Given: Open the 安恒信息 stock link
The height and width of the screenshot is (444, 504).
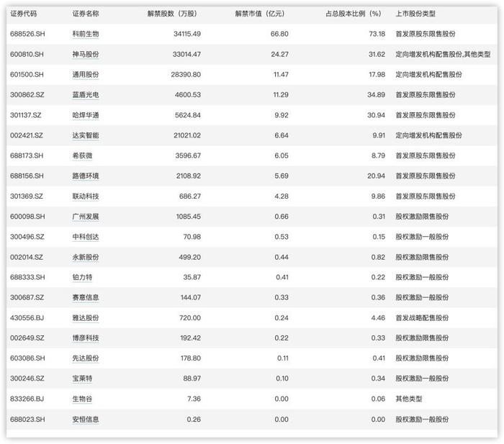Looking at the screenshot, I should pyautogui.click(x=86, y=420).
